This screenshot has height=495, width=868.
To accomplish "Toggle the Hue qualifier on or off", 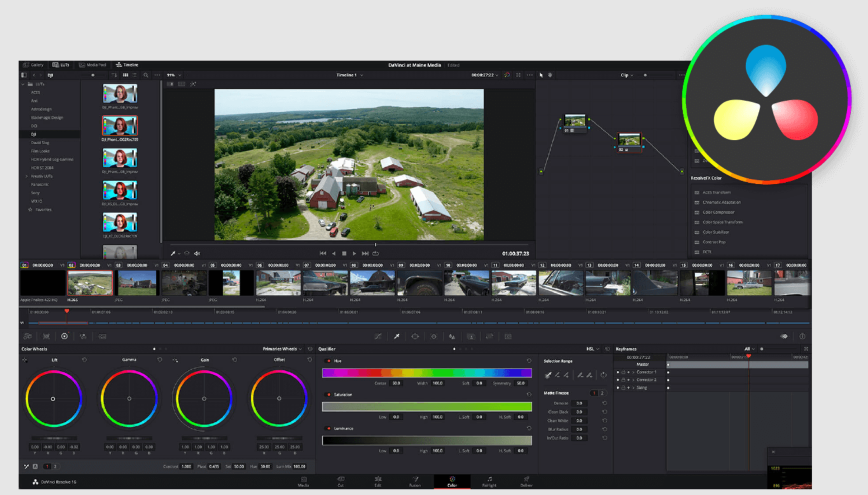I will 328,361.
